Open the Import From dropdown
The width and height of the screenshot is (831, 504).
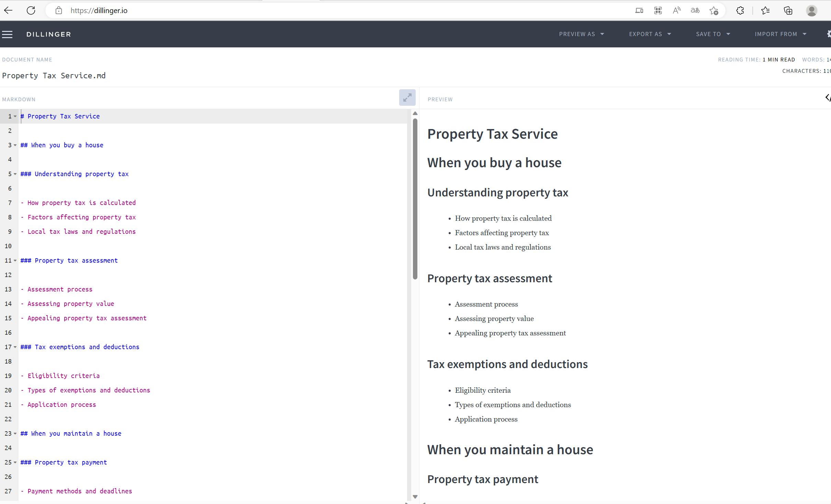tap(780, 34)
